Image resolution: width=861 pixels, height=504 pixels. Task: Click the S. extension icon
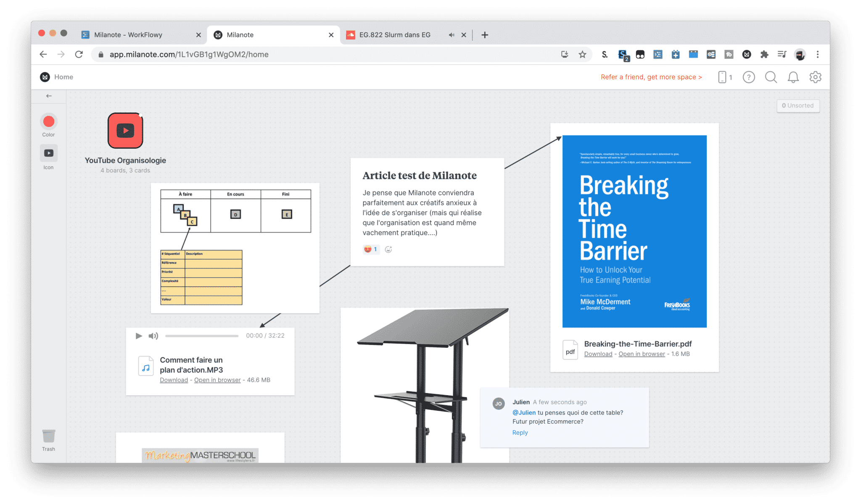[x=605, y=54]
